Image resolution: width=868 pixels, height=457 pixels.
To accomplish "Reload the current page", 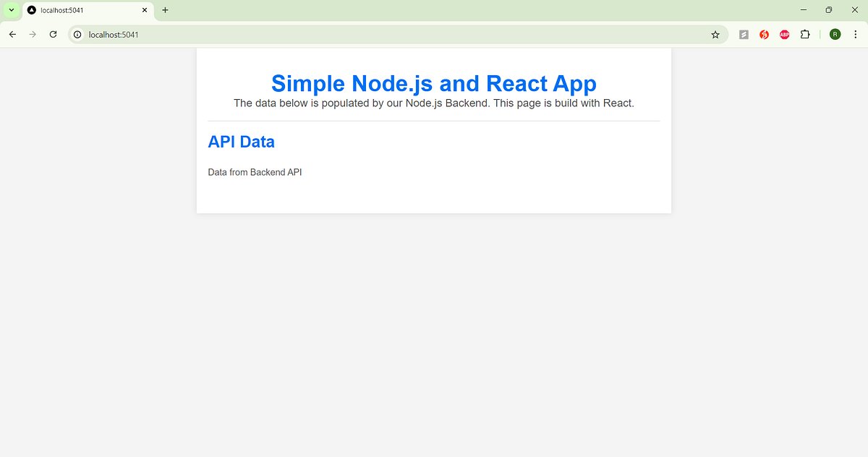I will [52, 34].
